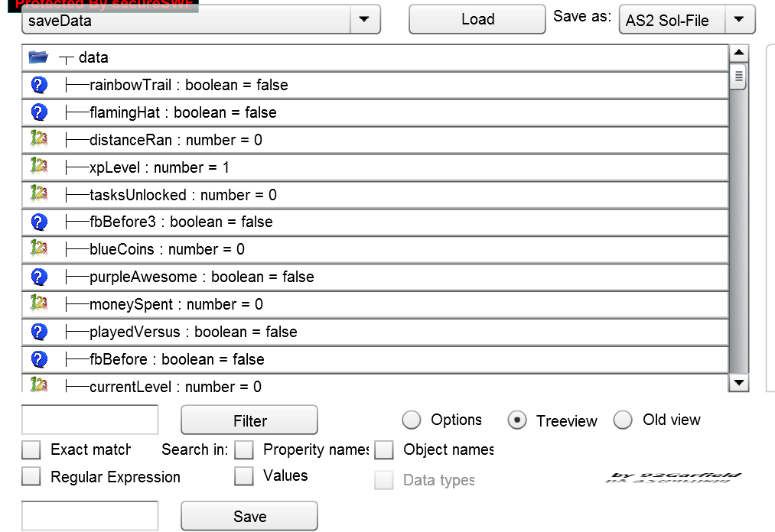Click the 'data' root node label
Screen dimensions: 775x532
(93, 57)
